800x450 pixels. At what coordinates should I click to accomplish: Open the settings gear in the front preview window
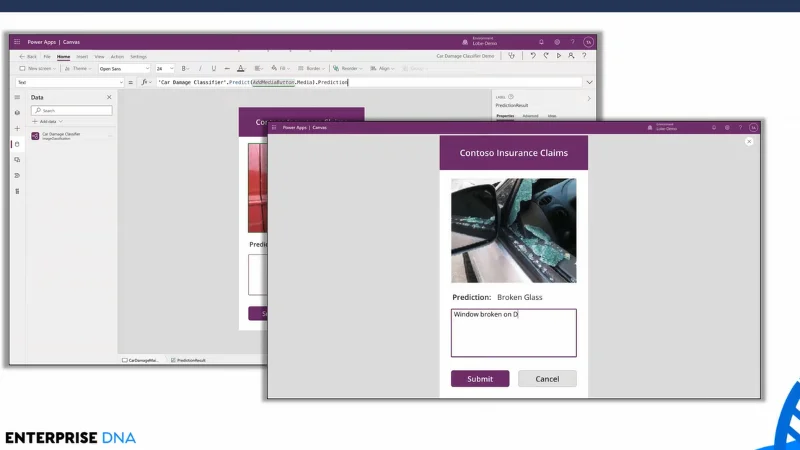(727, 128)
